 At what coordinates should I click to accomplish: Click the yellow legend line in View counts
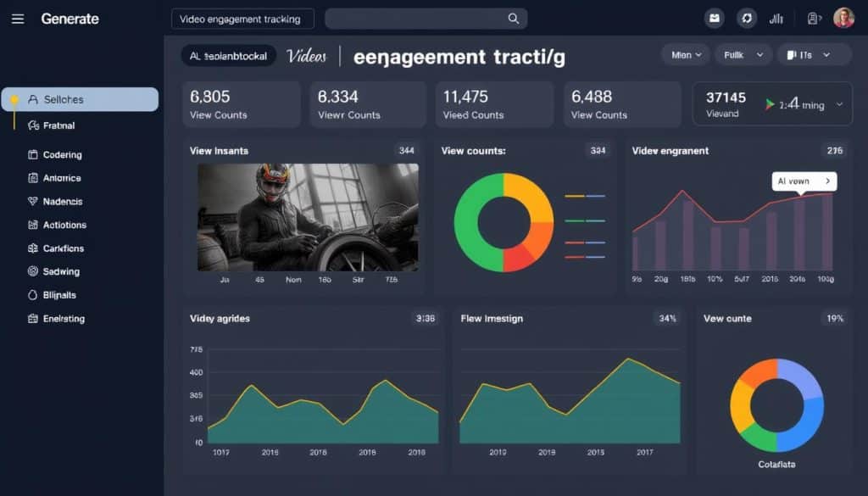pyautogui.click(x=574, y=196)
